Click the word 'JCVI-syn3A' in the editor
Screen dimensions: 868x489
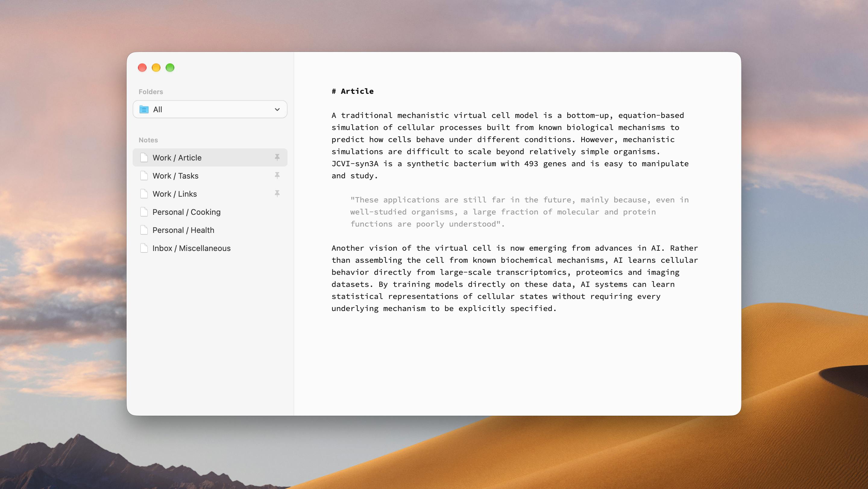point(355,164)
